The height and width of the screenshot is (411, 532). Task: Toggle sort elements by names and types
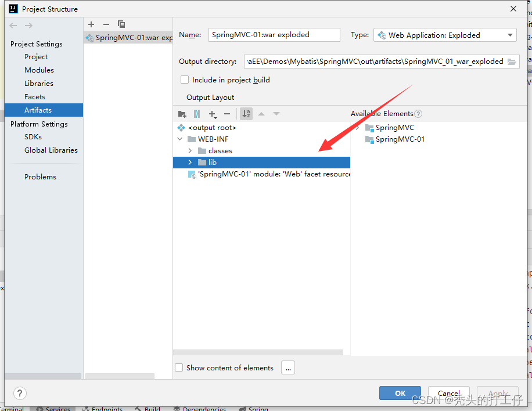coord(246,114)
